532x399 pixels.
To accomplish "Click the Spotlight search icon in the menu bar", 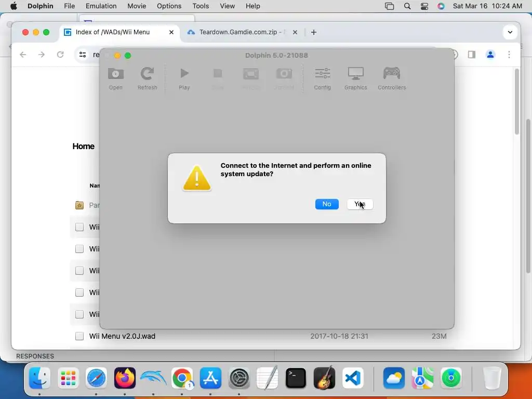I will pyautogui.click(x=407, y=6).
